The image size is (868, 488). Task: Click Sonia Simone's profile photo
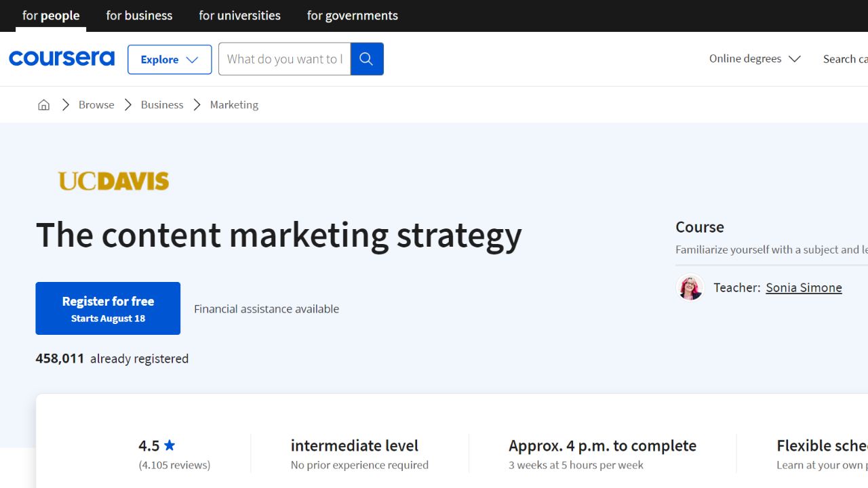(x=690, y=287)
